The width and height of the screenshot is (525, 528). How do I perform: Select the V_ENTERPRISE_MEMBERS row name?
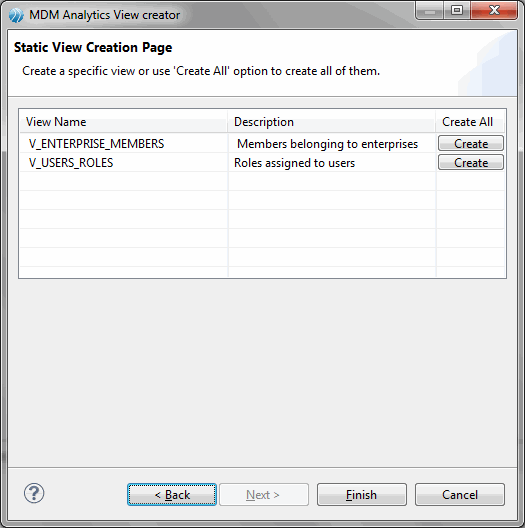pos(96,144)
